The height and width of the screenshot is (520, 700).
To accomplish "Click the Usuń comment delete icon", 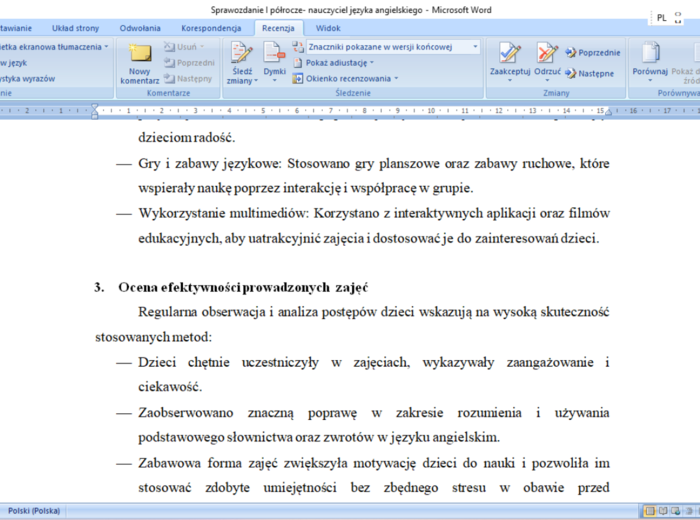I will pyautogui.click(x=169, y=46).
